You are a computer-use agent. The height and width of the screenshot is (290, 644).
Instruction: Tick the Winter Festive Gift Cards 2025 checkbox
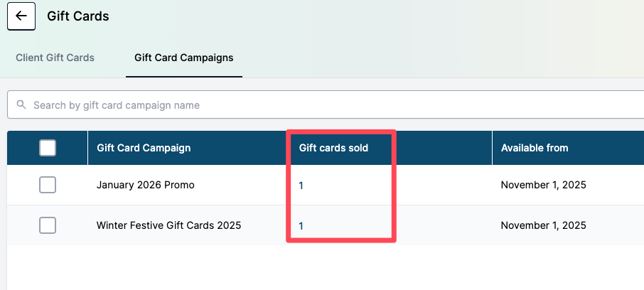(48, 225)
